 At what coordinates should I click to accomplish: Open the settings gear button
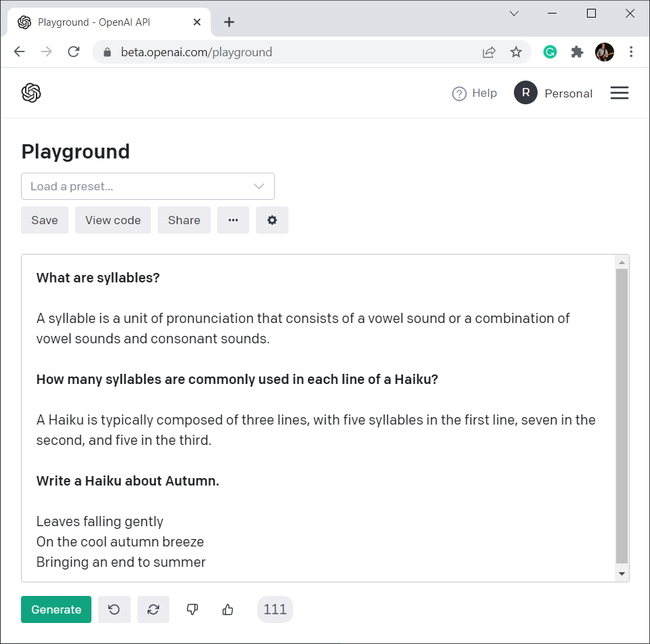[272, 220]
